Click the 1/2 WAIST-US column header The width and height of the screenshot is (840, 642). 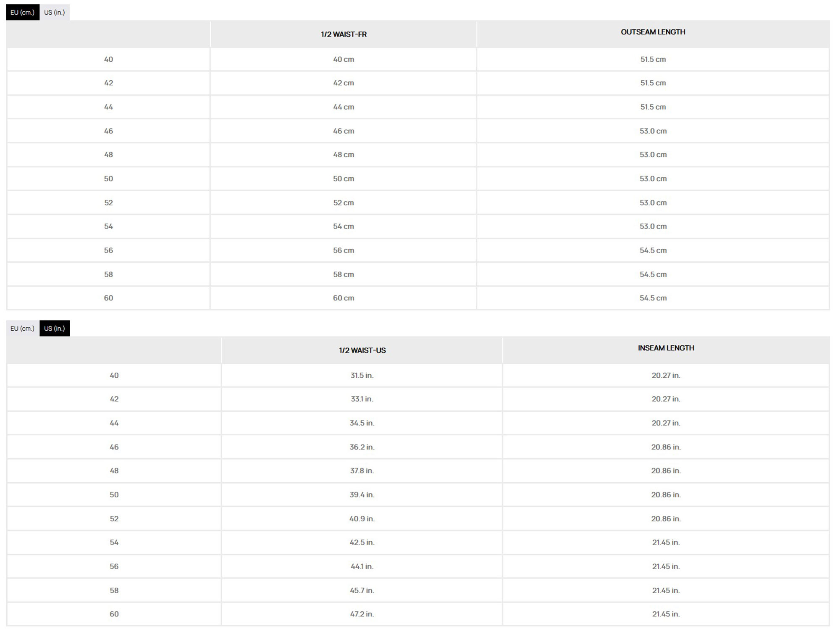pos(362,350)
